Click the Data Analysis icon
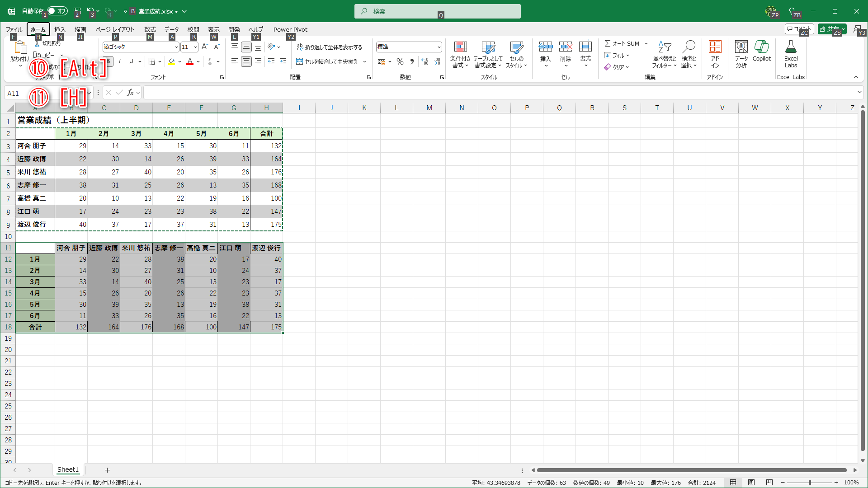This screenshot has height=488, width=868. (741, 54)
